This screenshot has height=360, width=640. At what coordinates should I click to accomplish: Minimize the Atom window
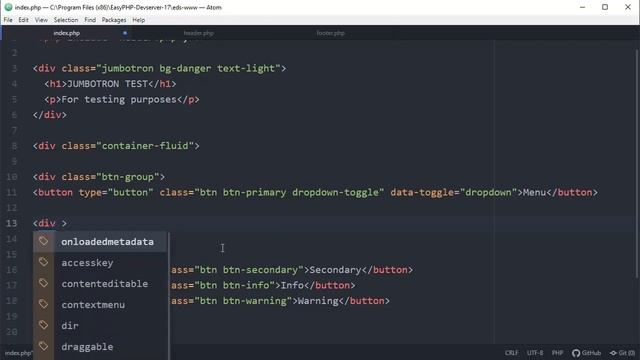(x=582, y=7)
